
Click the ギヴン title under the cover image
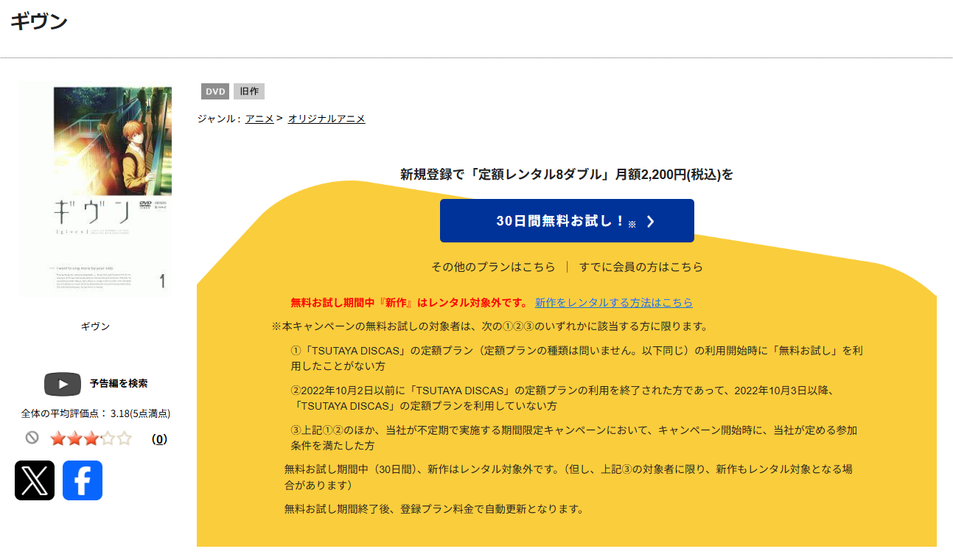point(95,325)
